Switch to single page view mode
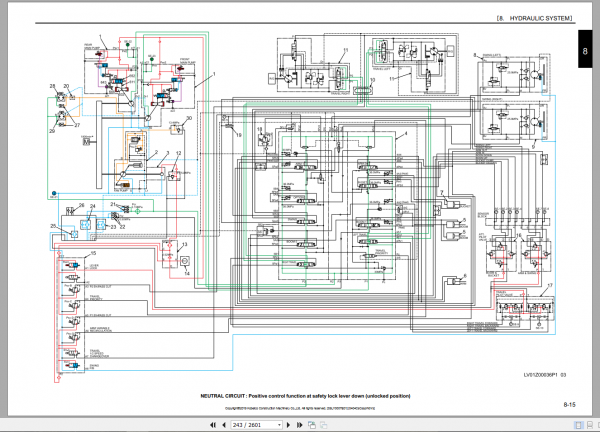Viewport: 600px width, 432px height. (x=578, y=425)
